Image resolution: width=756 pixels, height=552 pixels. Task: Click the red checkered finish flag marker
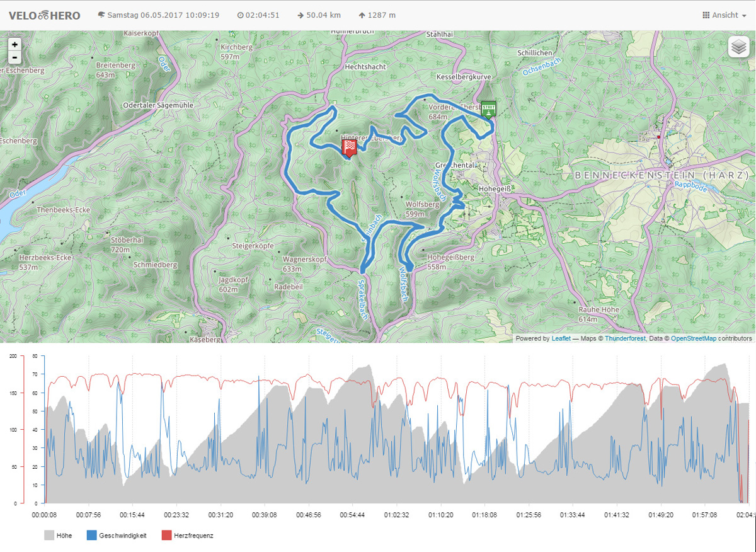pos(349,147)
